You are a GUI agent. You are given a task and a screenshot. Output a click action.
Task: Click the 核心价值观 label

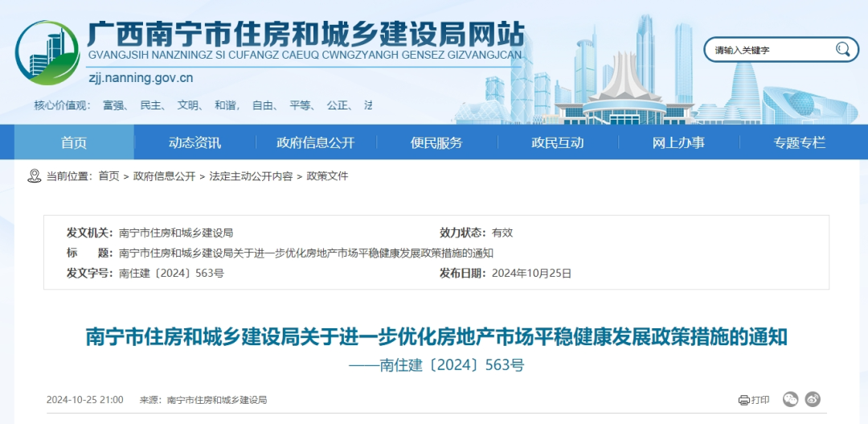[62, 105]
